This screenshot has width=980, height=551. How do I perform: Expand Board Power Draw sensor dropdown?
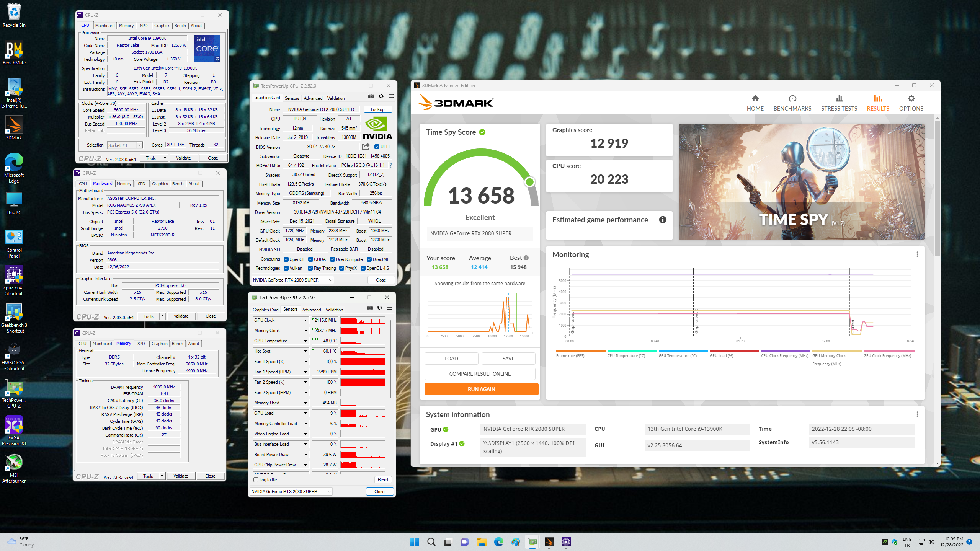tap(305, 455)
